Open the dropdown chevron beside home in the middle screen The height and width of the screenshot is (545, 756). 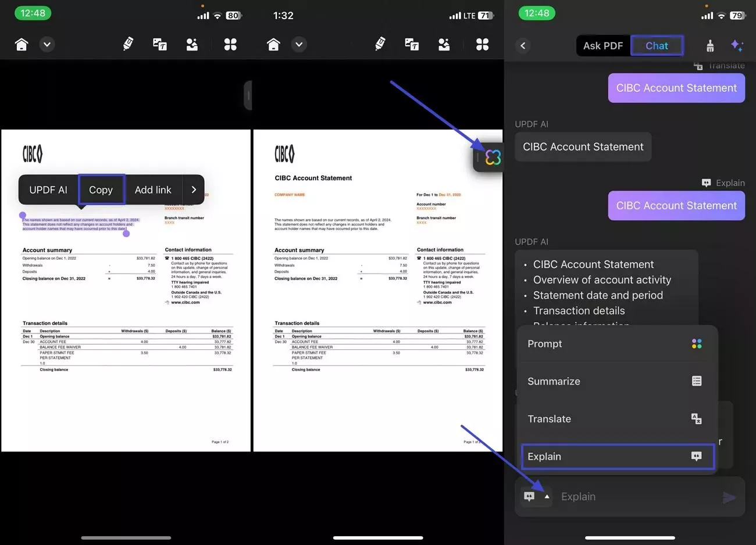pos(299,45)
